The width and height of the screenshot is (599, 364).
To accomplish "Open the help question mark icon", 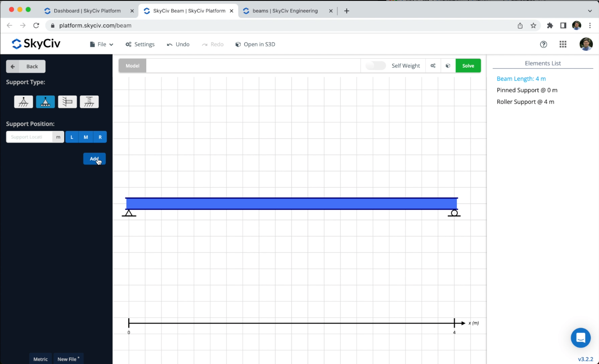I will pyautogui.click(x=543, y=44).
